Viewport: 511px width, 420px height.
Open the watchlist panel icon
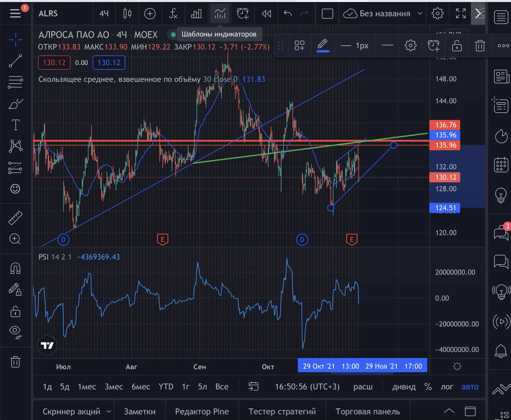click(501, 17)
